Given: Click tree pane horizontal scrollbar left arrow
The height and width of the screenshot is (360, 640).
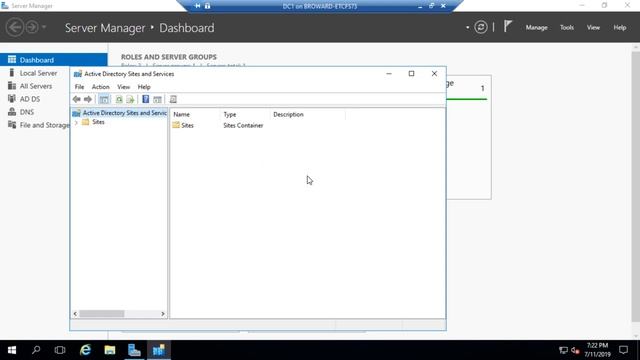Looking at the screenshot, I should [x=75, y=313].
